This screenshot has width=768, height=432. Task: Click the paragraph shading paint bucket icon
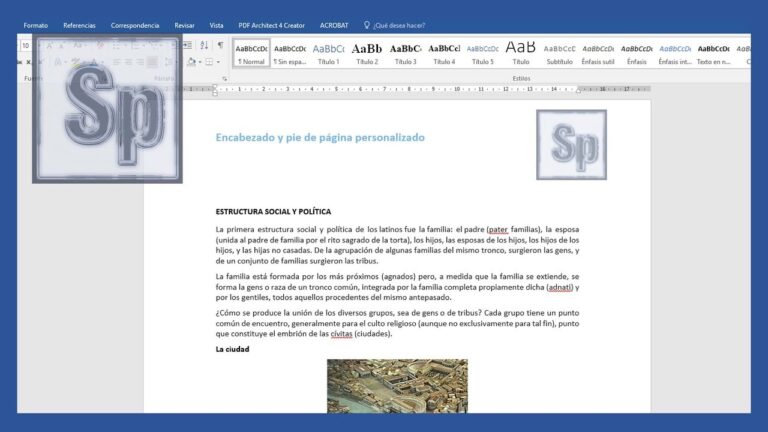[x=191, y=62]
